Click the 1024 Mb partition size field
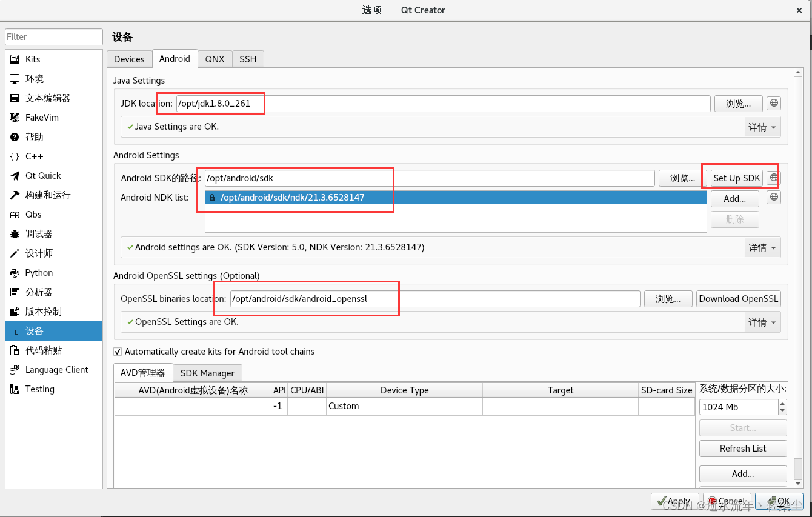The width and height of the screenshot is (812, 517). tap(739, 407)
